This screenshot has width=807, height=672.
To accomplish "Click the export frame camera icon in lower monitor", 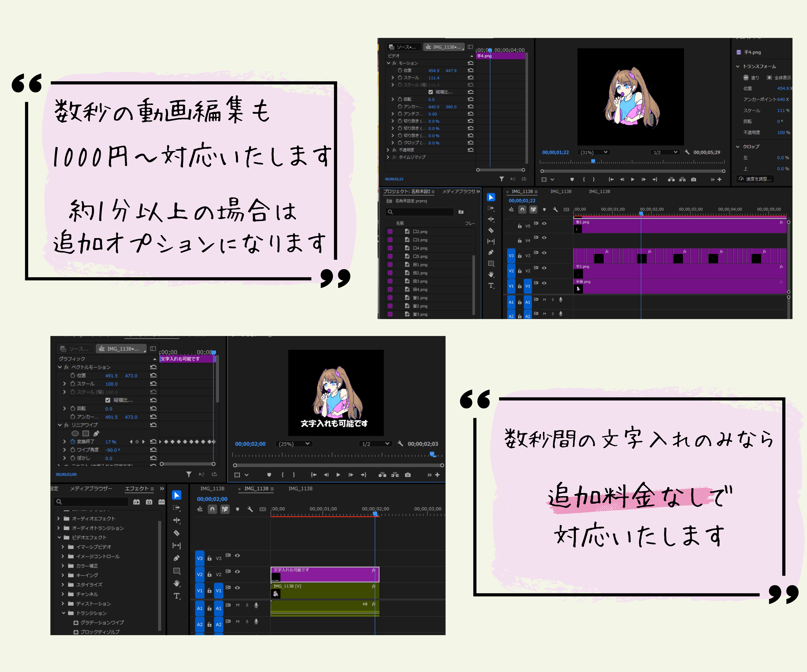I will click(408, 475).
